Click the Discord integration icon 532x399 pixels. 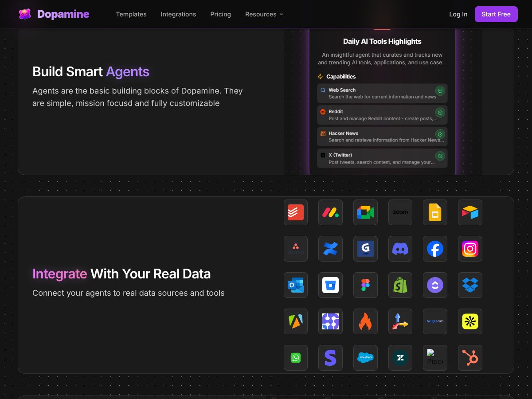400,249
